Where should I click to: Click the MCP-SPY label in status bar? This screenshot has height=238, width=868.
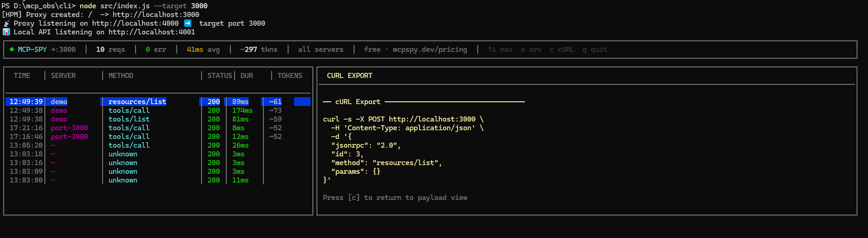coord(32,50)
